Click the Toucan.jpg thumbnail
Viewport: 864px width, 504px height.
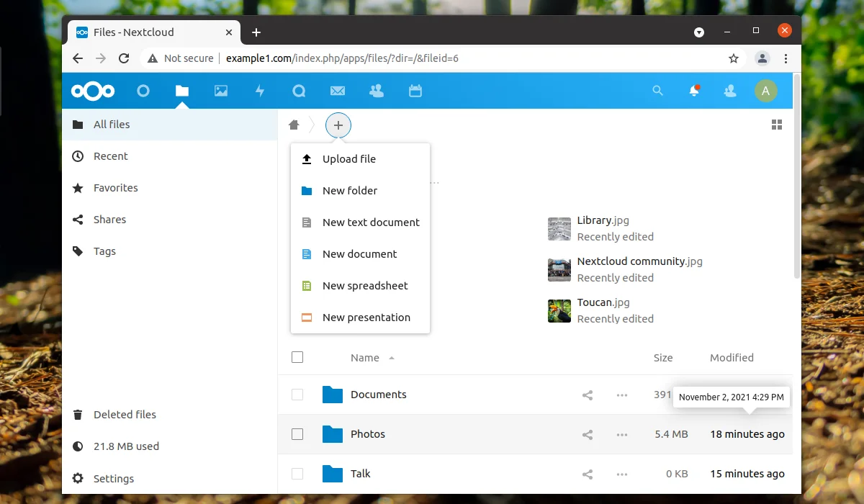[x=559, y=311]
